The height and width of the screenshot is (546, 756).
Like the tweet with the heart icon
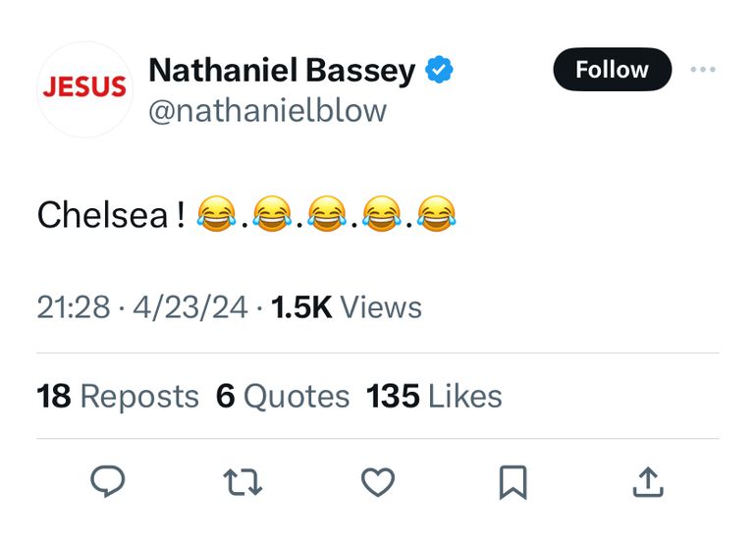point(378,481)
